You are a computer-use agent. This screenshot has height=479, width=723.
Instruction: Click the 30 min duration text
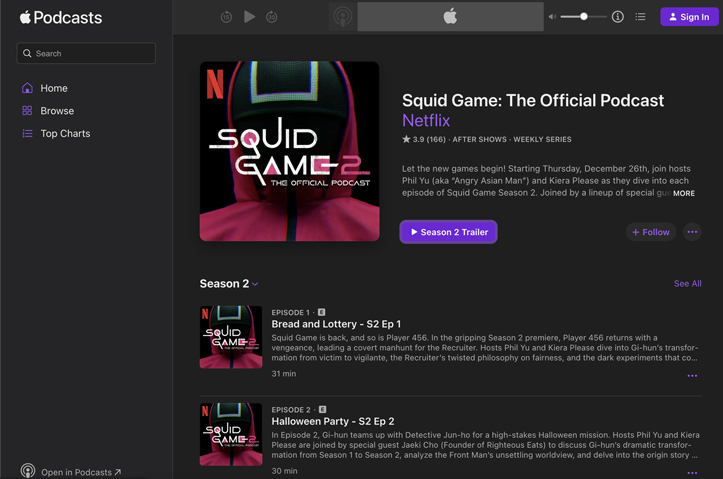(284, 471)
